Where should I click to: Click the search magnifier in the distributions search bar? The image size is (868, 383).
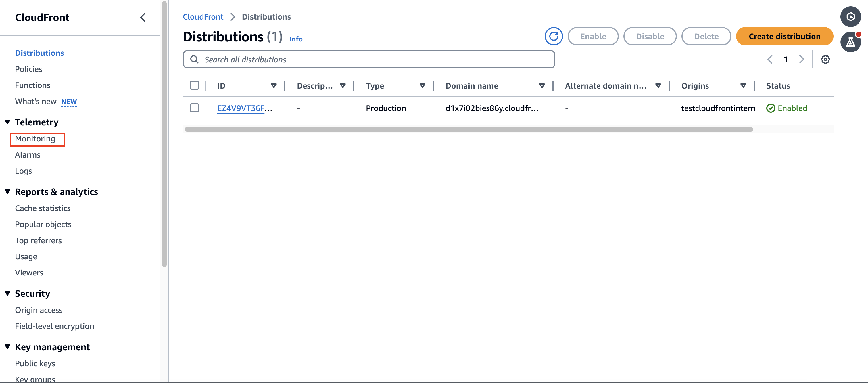point(195,59)
